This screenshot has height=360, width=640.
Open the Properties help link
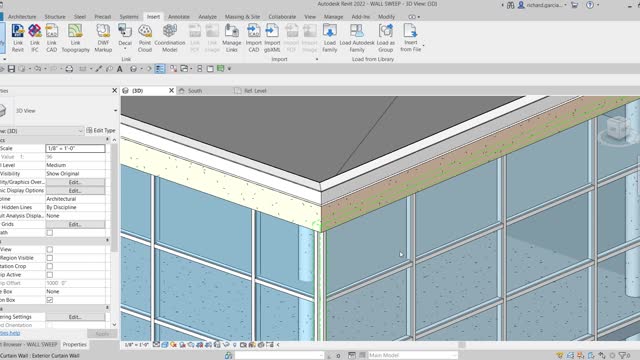tap(10, 333)
